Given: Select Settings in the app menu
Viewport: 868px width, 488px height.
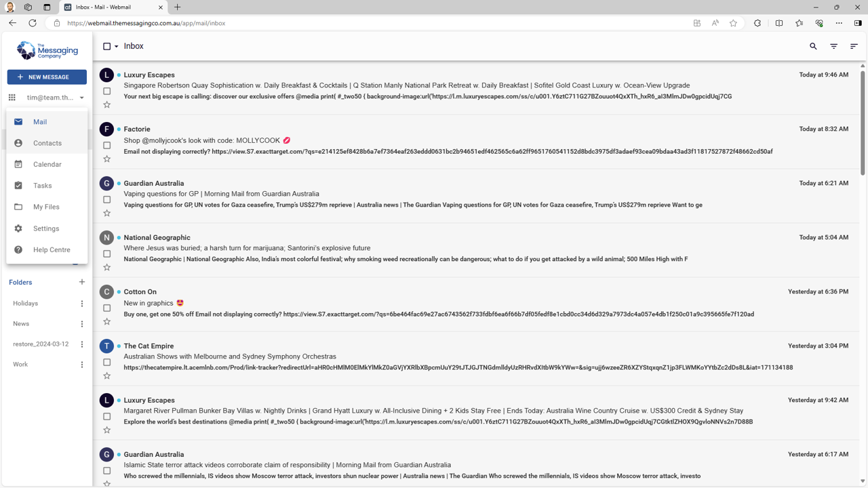Looking at the screenshot, I should pos(47,228).
